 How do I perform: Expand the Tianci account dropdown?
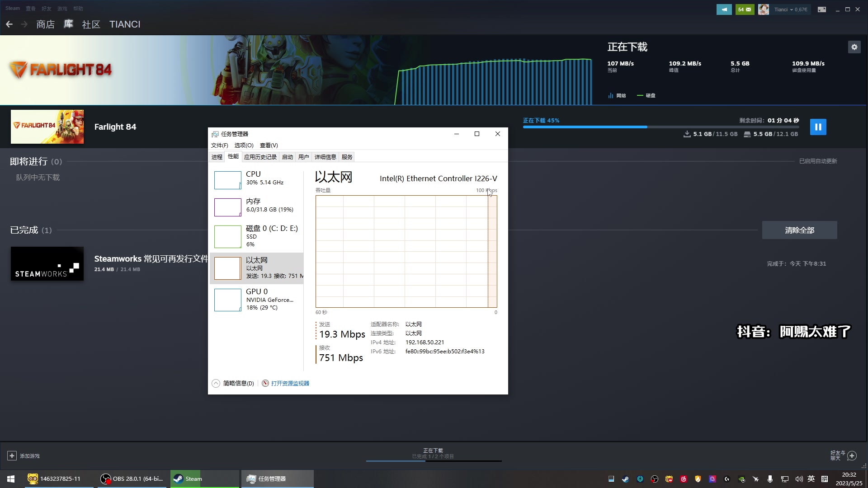791,9
